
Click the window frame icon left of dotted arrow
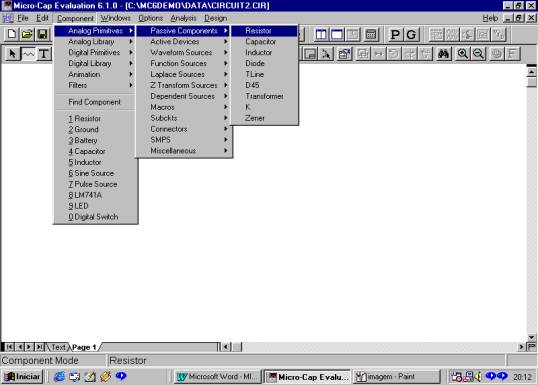[x=310, y=54]
